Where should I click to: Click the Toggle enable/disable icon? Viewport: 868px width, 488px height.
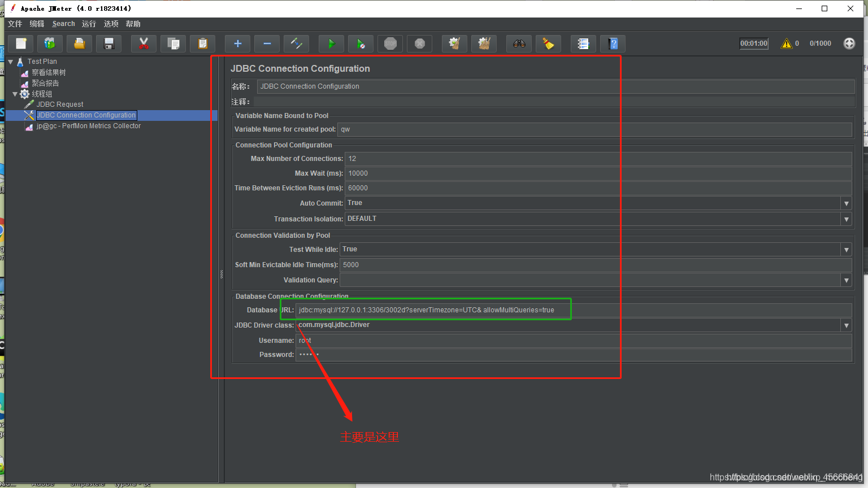pyautogui.click(x=297, y=43)
